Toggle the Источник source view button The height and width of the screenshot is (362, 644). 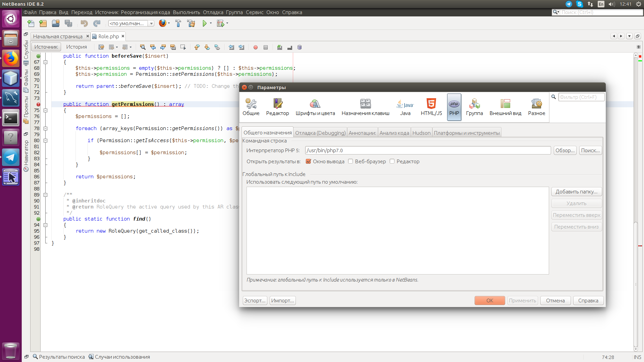point(46,47)
